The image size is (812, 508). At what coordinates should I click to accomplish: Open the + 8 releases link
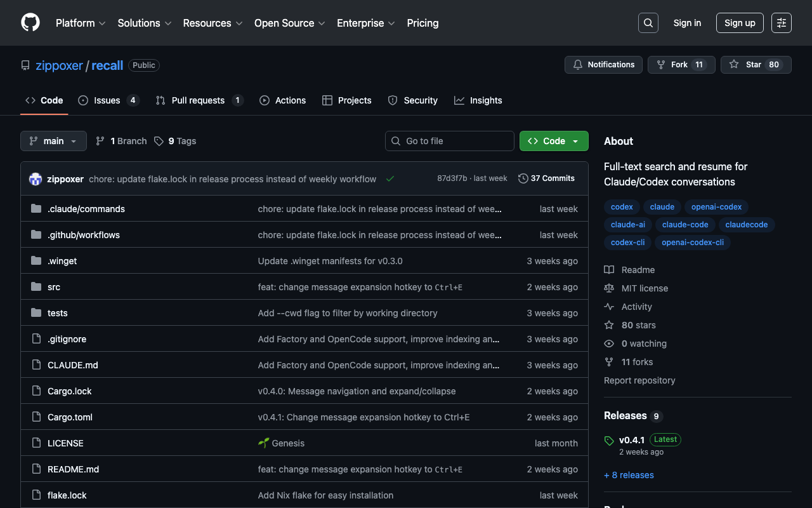[629, 475]
